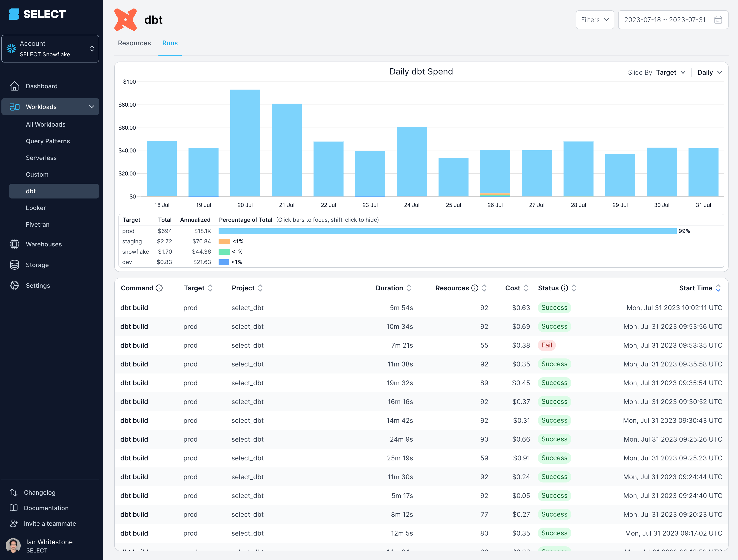This screenshot has width=738, height=560.
Task: Go to the Dashboard page
Action: click(x=41, y=86)
